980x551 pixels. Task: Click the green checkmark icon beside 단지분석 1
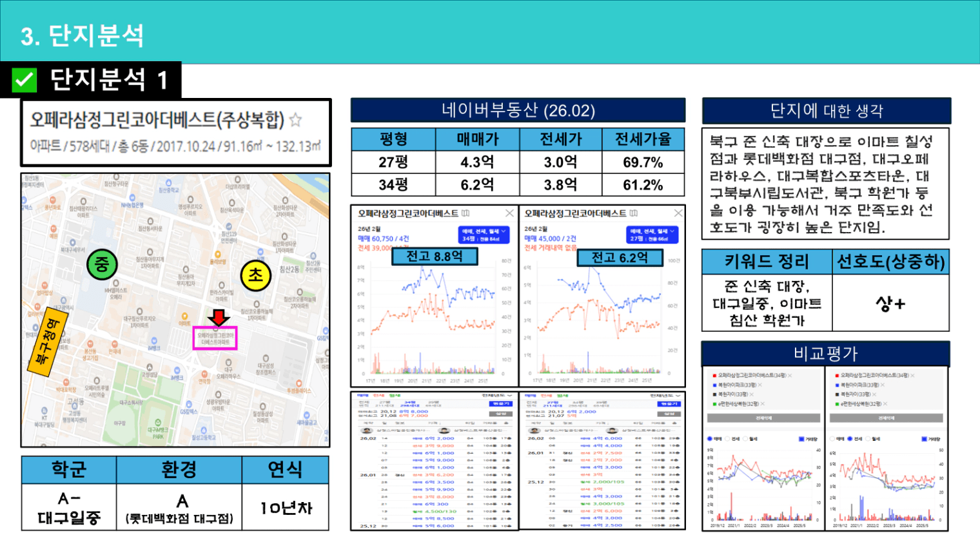pos(24,81)
